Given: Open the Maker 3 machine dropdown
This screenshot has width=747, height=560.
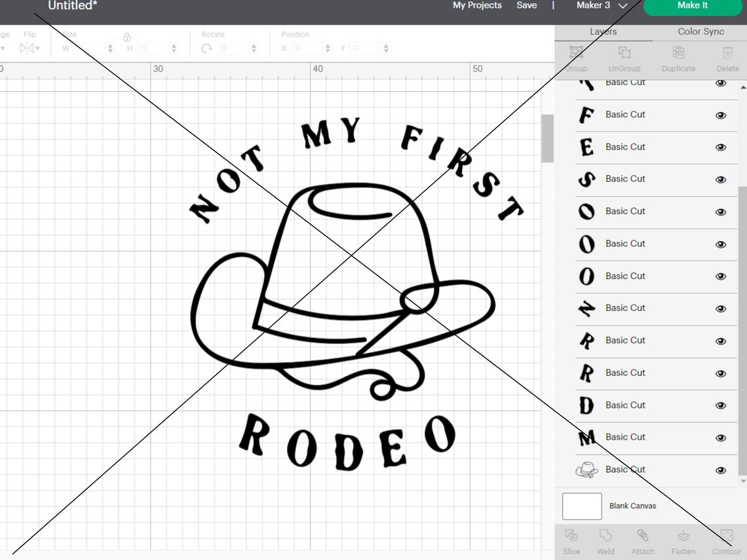Looking at the screenshot, I should tap(601, 6).
